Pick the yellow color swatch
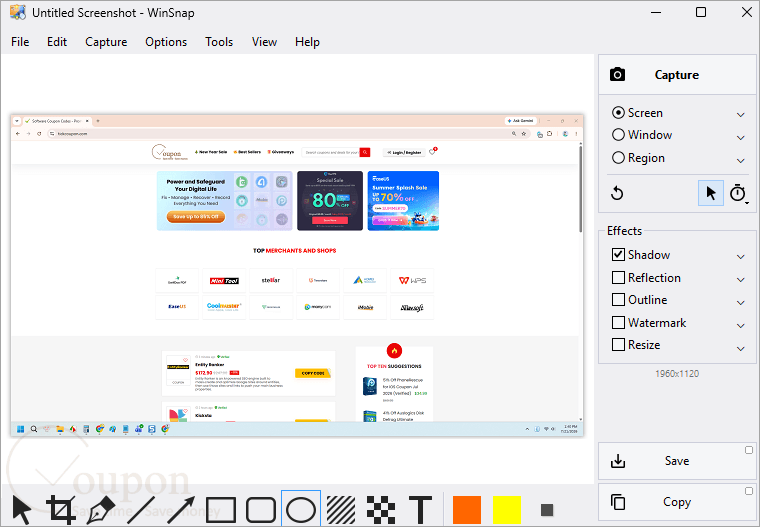 (507, 510)
